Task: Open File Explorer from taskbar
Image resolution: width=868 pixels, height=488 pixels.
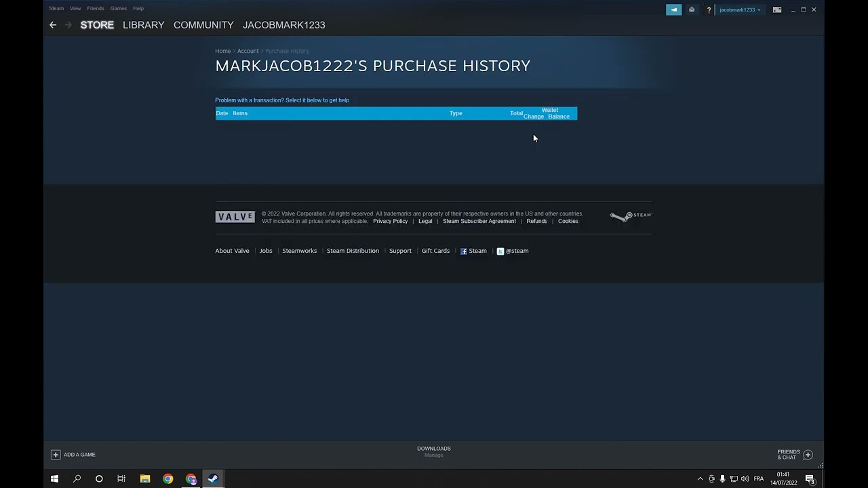Action: [145, 479]
